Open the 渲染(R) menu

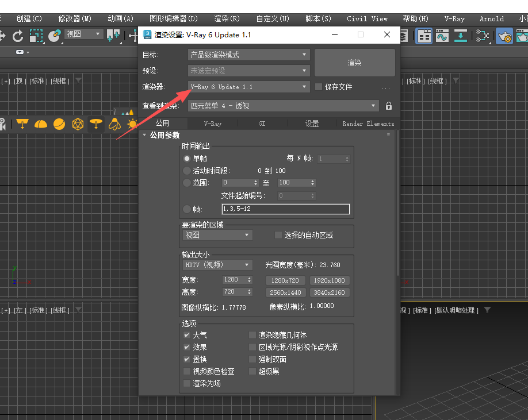(x=227, y=19)
